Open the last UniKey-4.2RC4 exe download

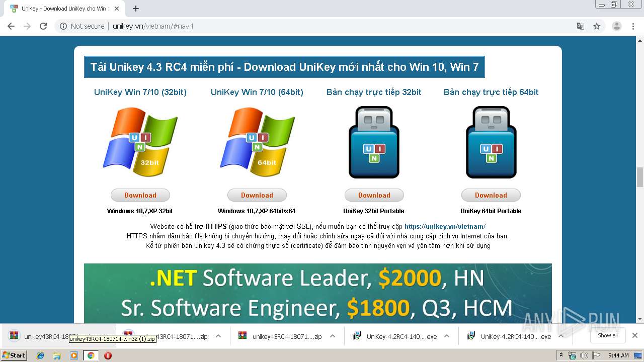[x=508, y=336]
